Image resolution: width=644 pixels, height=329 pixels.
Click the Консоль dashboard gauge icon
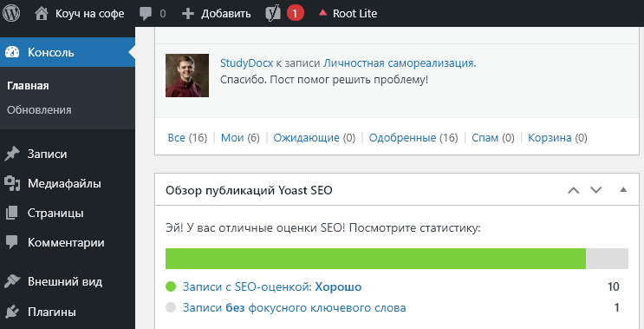(12, 52)
